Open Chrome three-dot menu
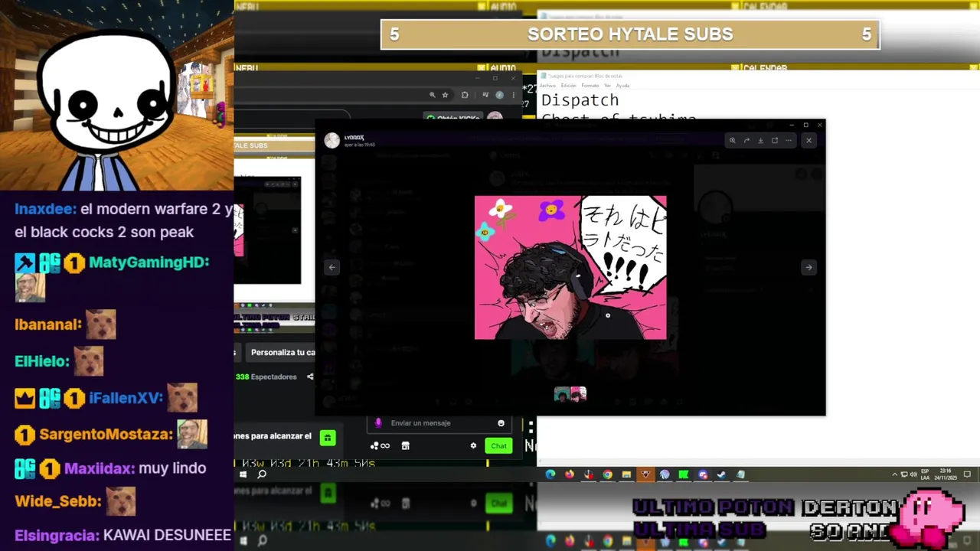This screenshot has height=551, width=980. (513, 95)
